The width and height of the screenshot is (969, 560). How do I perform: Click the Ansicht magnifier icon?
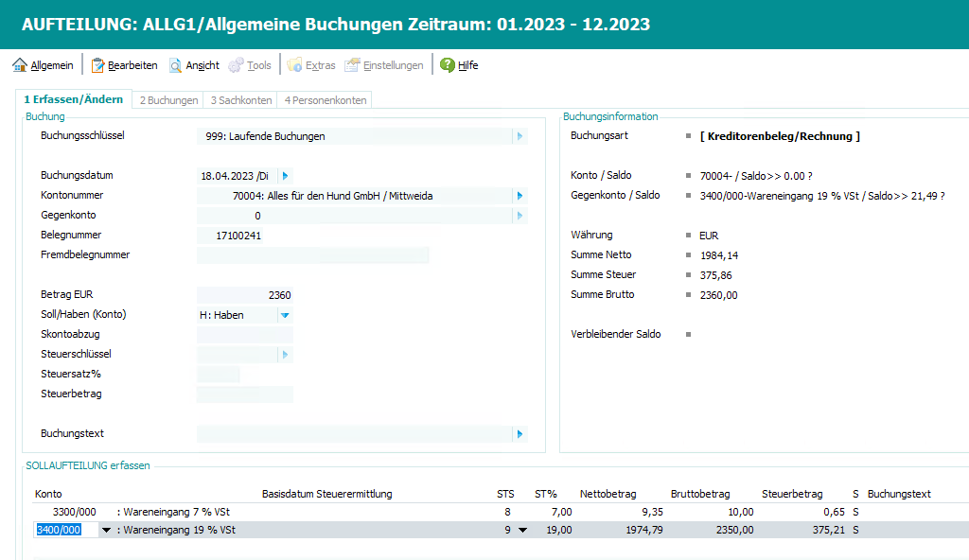click(x=175, y=65)
